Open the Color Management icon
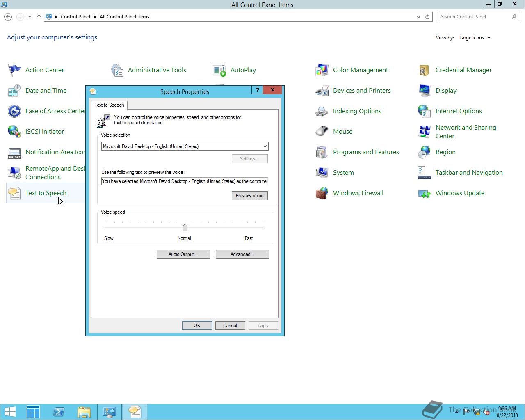The image size is (525, 420). [x=322, y=70]
